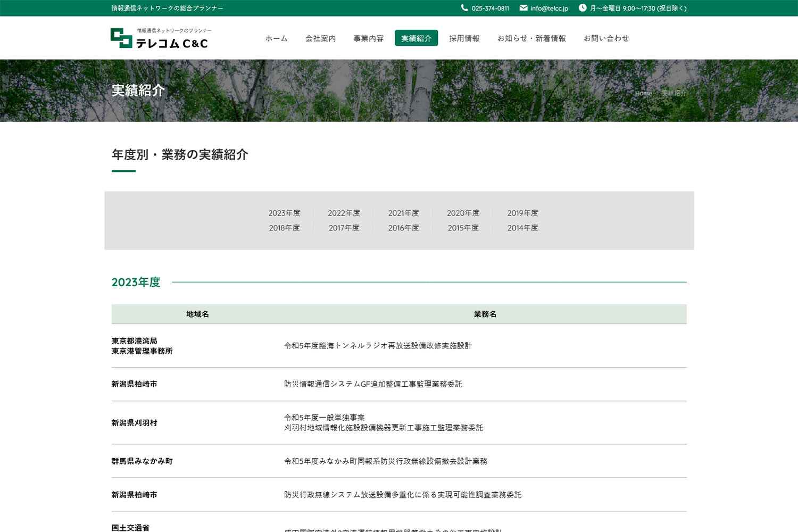The image size is (798, 532).
Task: Click the 025-374-0811 phone number
Action: click(490, 9)
